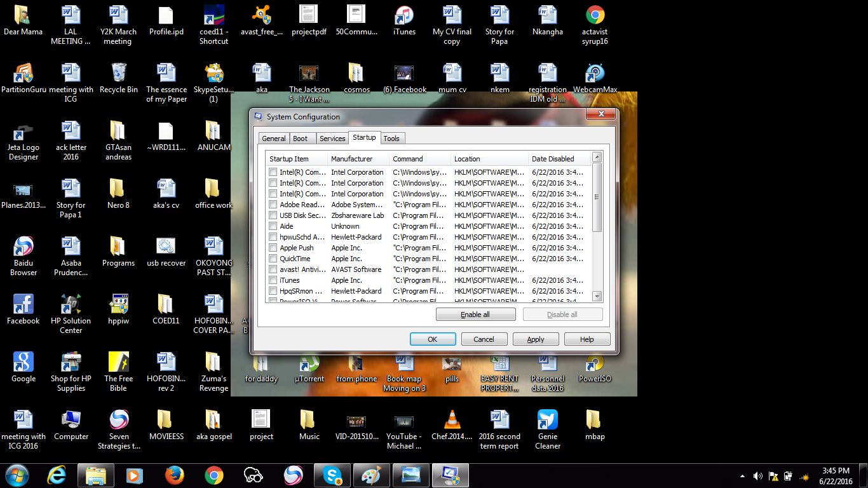868x488 pixels.
Task: Select The Free Bible desktop icon
Action: click(x=118, y=372)
